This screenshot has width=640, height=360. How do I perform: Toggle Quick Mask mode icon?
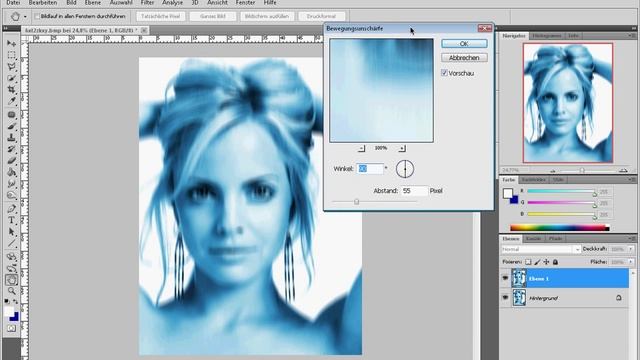point(11,328)
